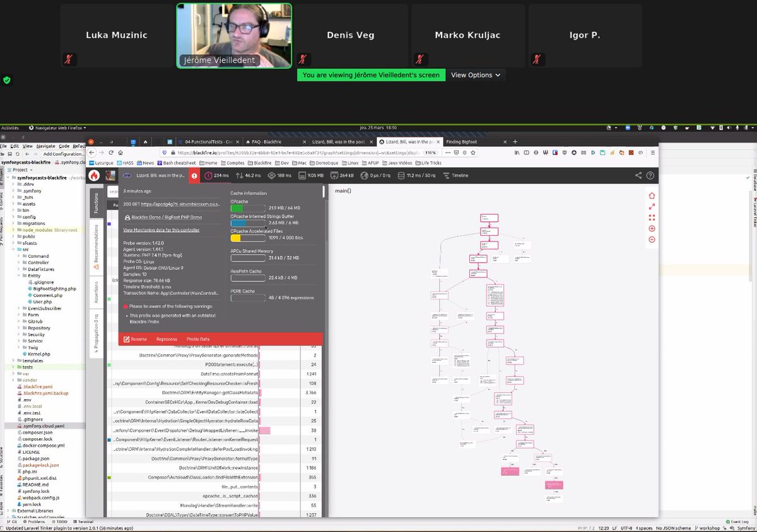Screen dimensions: 757x532
Task: Click the expand graph fullscreen arrow icon
Action: pyautogui.click(x=652, y=207)
